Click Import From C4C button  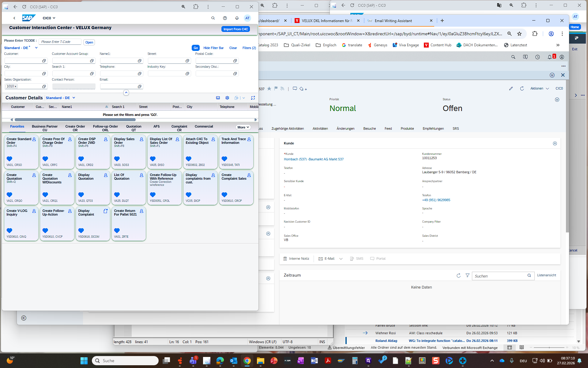tap(236, 29)
